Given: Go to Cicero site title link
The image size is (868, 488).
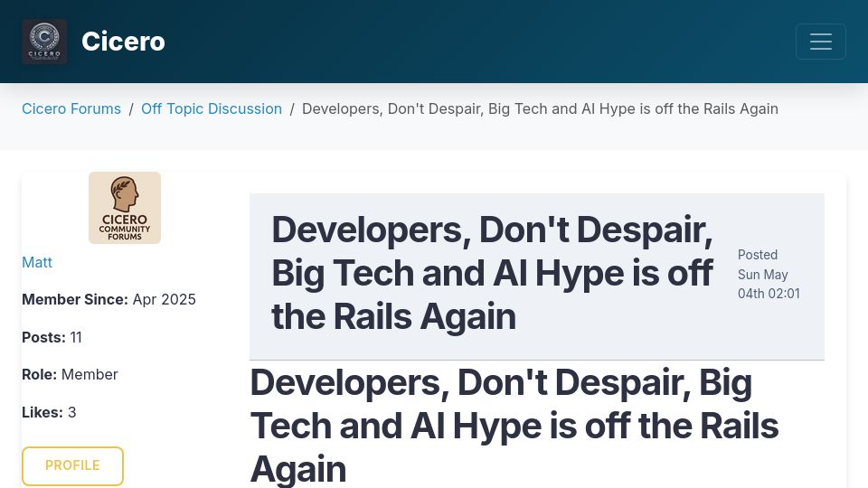Looking at the screenshot, I should click(x=123, y=42).
